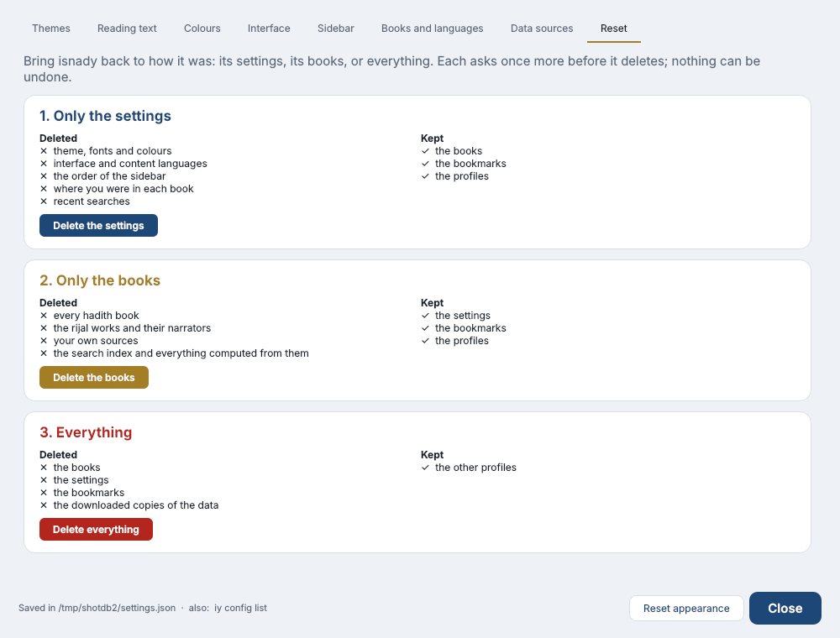
Task: Click the X icon beside 'the rijal works and their narrators'
Action: pyautogui.click(x=44, y=328)
